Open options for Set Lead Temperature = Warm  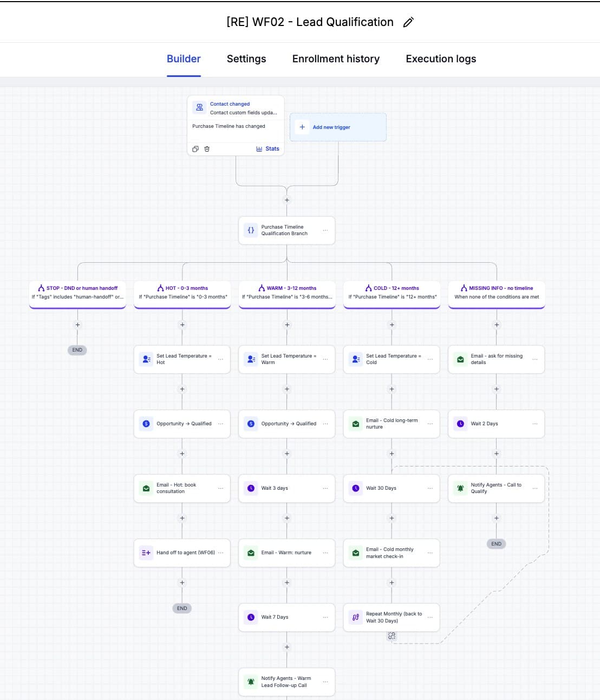tap(325, 359)
